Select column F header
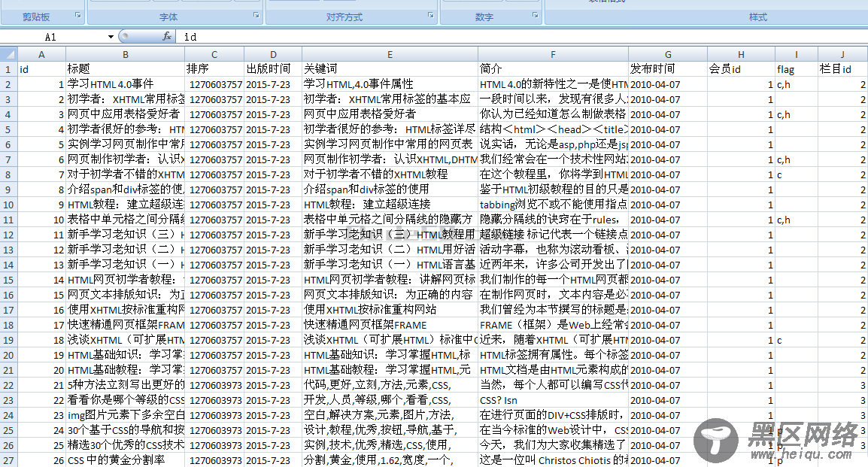Image resolution: width=868 pixels, height=467 pixels. tap(553, 54)
